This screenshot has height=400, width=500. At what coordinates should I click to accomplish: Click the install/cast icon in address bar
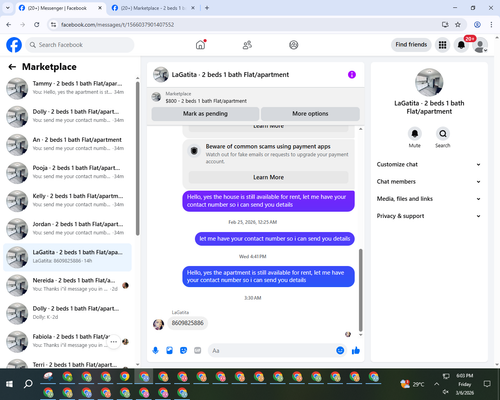click(x=445, y=25)
